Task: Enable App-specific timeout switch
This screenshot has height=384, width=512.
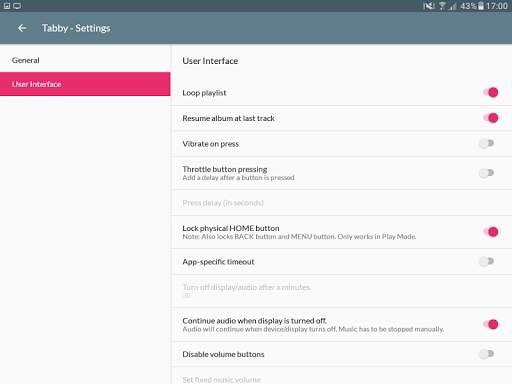Action: (486, 262)
